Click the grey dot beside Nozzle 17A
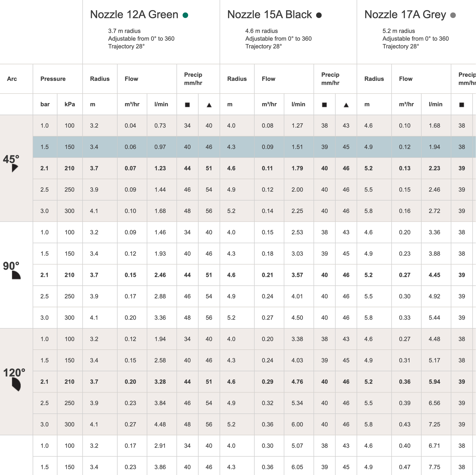The width and height of the screenshot is (476, 475). [453, 15]
